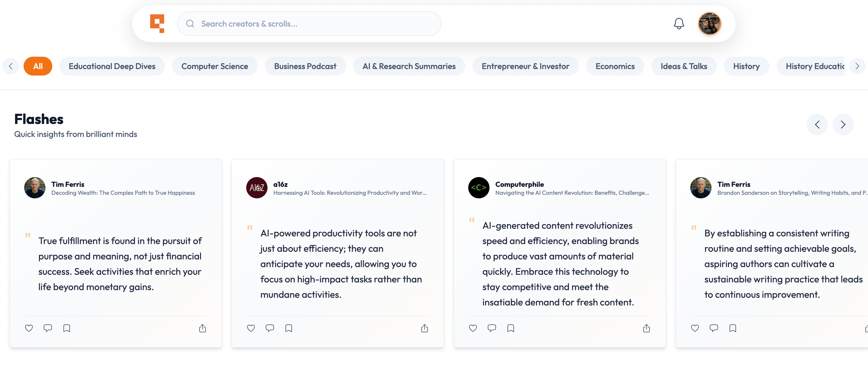Bookmark the Computerphile AI content flash

click(510, 328)
